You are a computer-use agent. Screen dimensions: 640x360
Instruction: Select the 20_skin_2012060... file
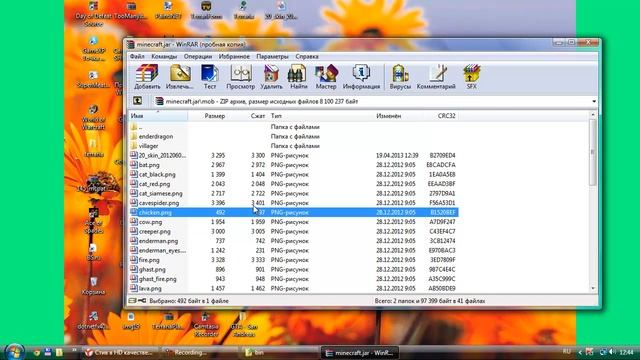coord(294,156)
